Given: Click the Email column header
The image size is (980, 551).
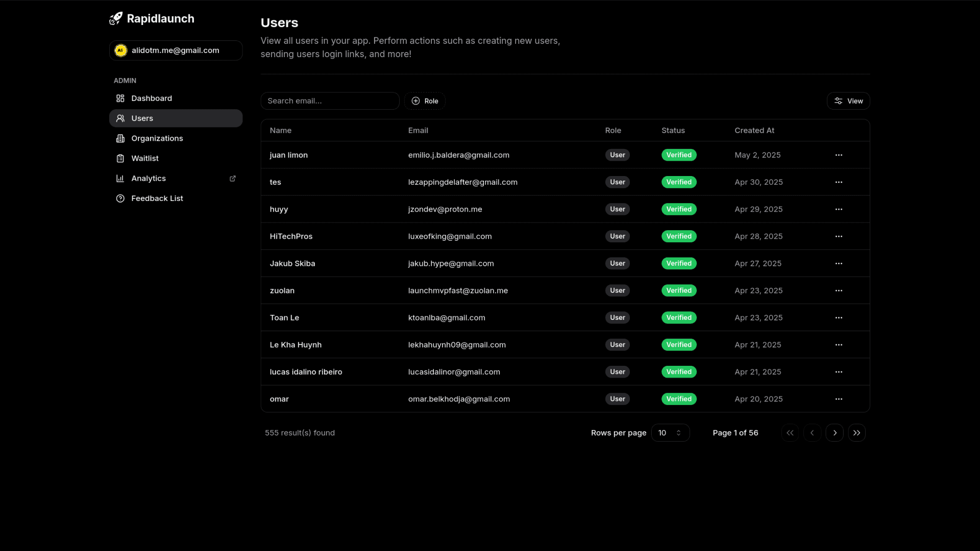Looking at the screenshot, I should pos(418,131).
